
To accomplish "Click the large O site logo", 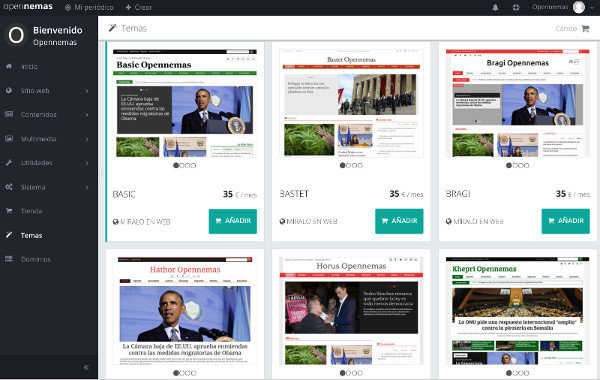I will [16, 35].
